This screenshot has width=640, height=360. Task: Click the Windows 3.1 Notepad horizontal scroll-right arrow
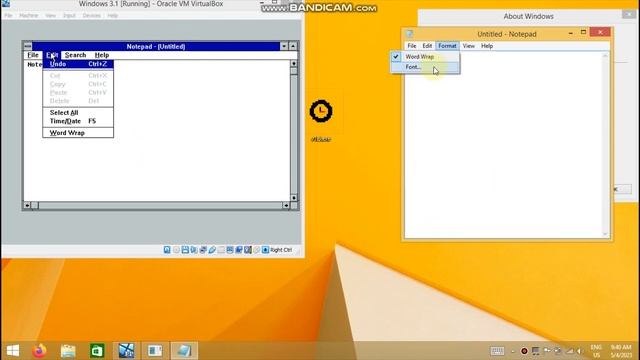(x=286, y=205)
